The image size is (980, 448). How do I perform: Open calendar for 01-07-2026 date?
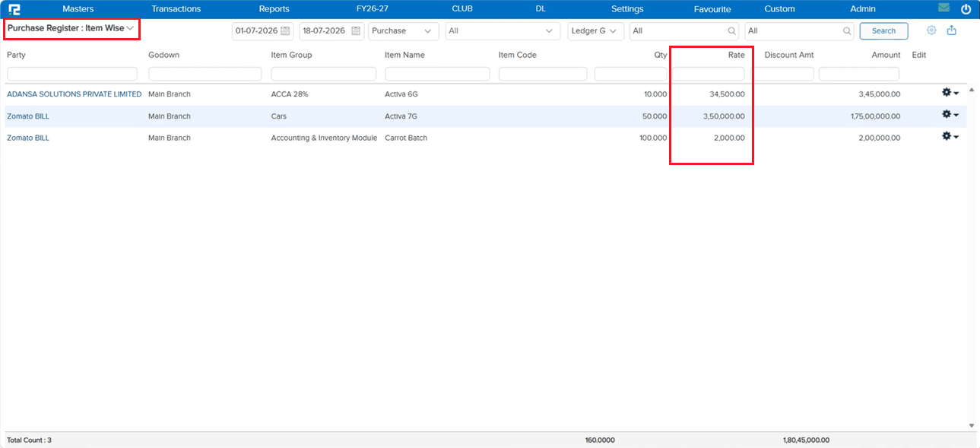coord(285,31)
